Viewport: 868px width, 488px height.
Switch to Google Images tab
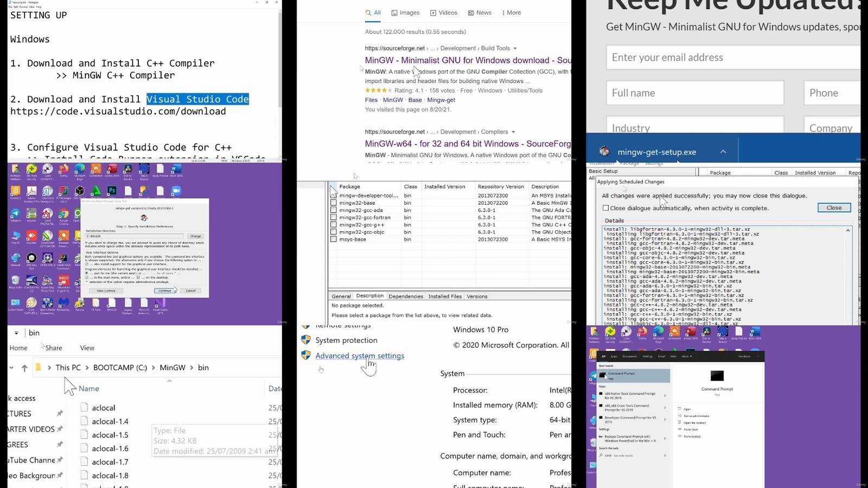(x=405, y=12)
